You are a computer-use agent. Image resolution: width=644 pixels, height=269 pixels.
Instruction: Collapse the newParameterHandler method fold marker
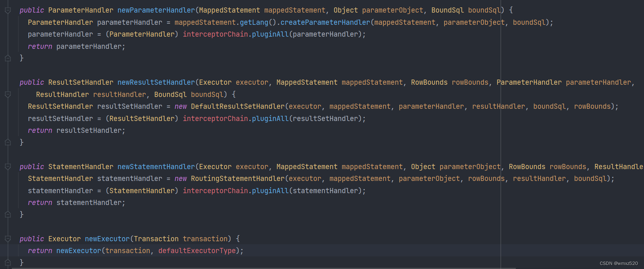coord(8,10)
